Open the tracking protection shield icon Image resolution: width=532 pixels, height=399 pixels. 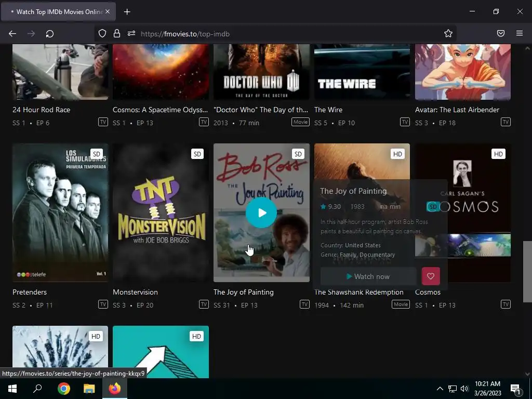(x=102, y=34)
